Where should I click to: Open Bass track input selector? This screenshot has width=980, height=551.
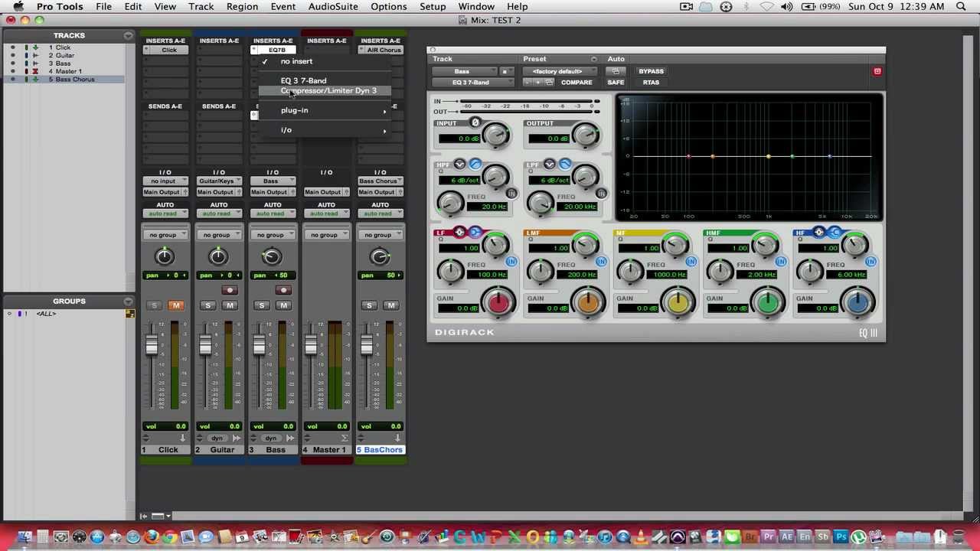(x=273, y=181)
